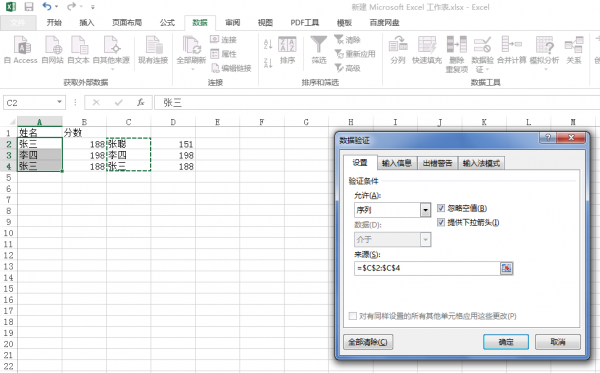Open Advanced filter (高级)
600x373 pixels.
pos(347,68)
